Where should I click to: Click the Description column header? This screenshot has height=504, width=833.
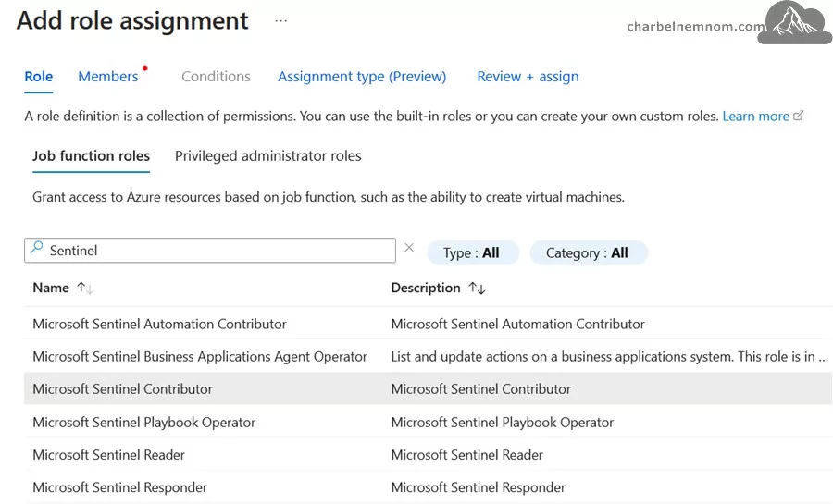(x=426, y=288)
